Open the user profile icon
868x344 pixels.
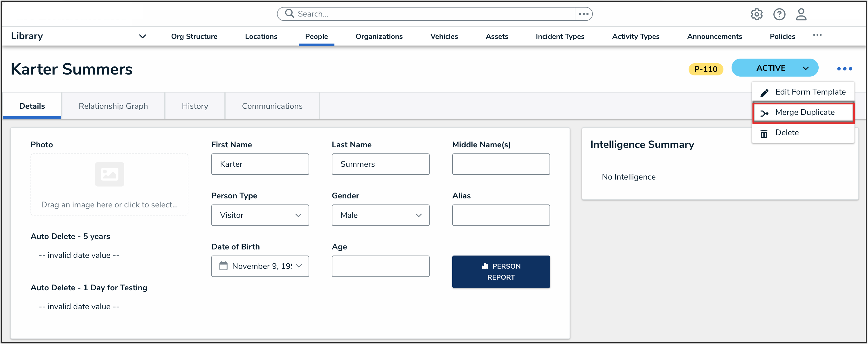(801, 14)
